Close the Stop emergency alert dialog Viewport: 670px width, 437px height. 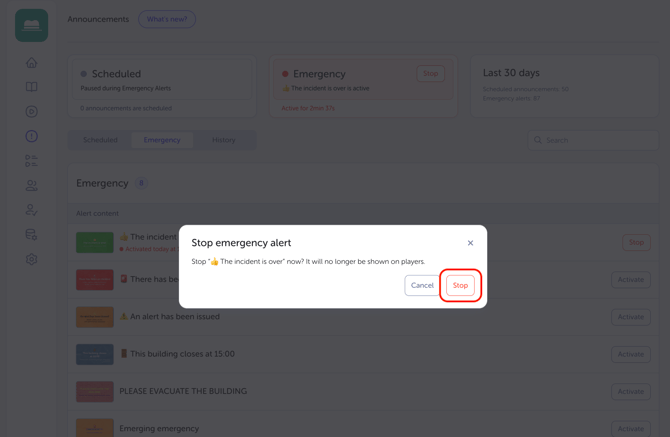click(470, 243)
